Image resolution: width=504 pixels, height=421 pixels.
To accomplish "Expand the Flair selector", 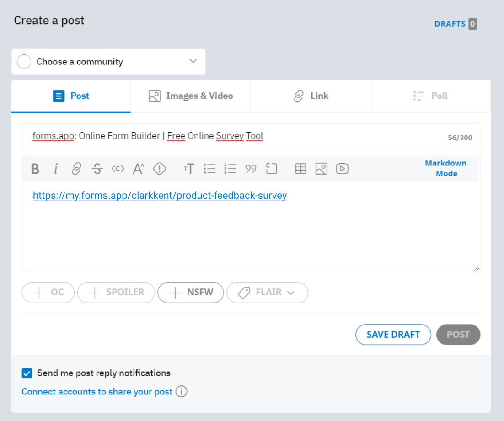I will click(267, 293).
